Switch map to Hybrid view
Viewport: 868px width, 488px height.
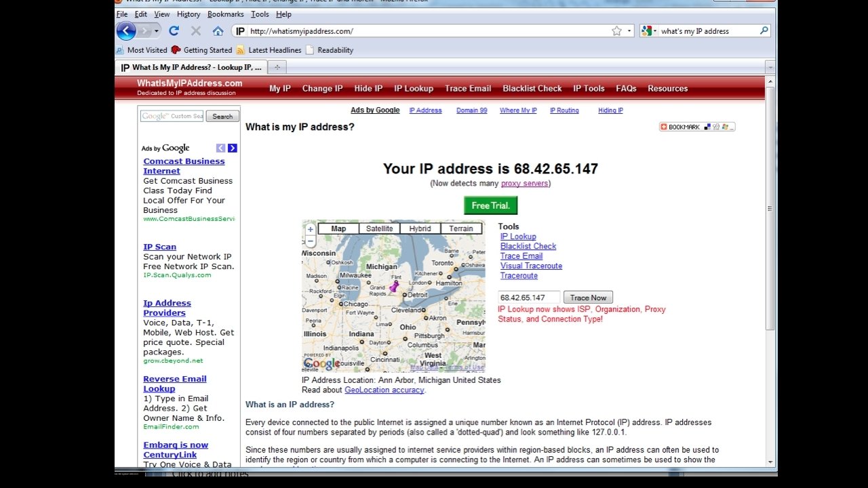[x=420, y=229]
